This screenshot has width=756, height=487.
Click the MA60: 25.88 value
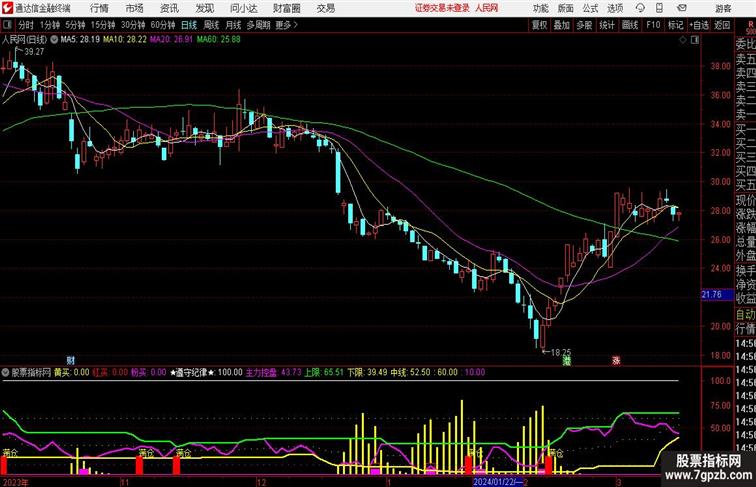[x=218, y=40]
